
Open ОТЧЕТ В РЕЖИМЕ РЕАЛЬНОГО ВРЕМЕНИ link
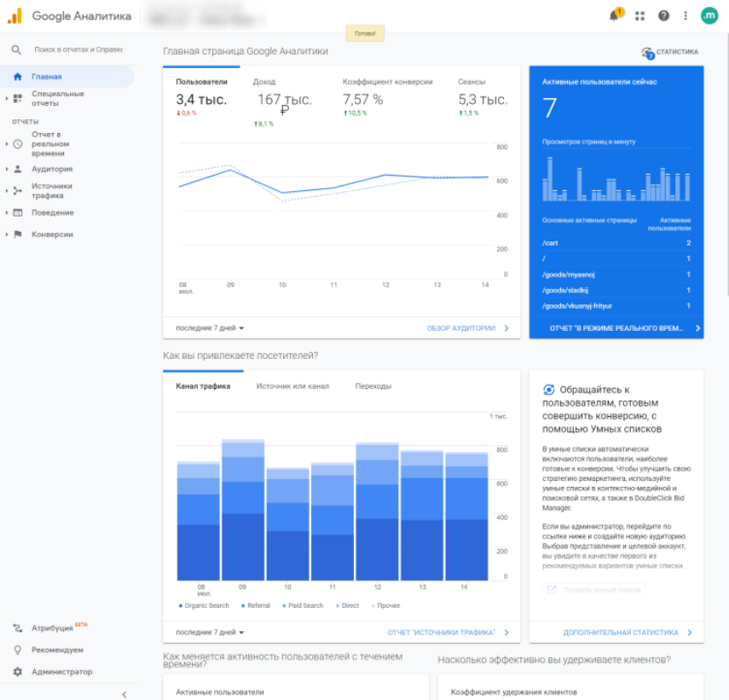click(x=616, y=328)
